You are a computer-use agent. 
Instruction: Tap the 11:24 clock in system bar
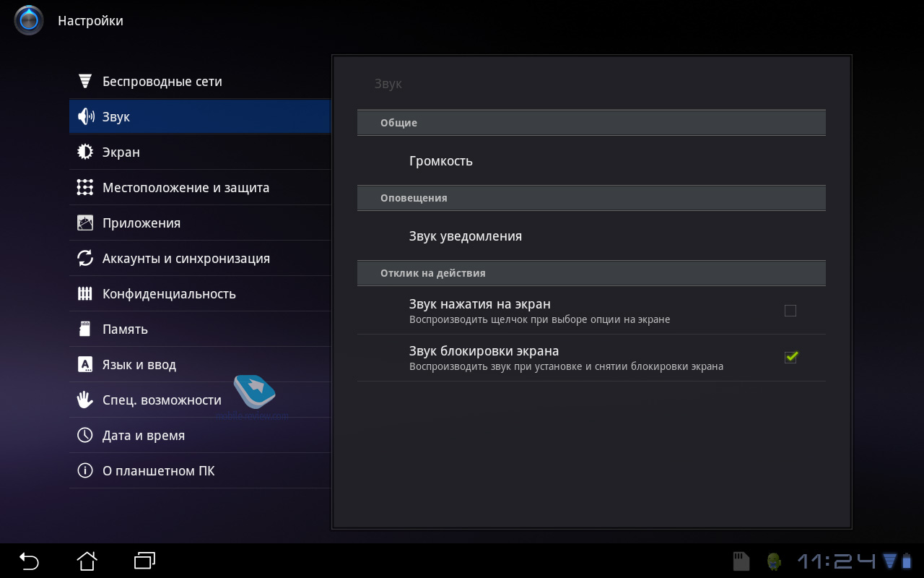point(837,561)
